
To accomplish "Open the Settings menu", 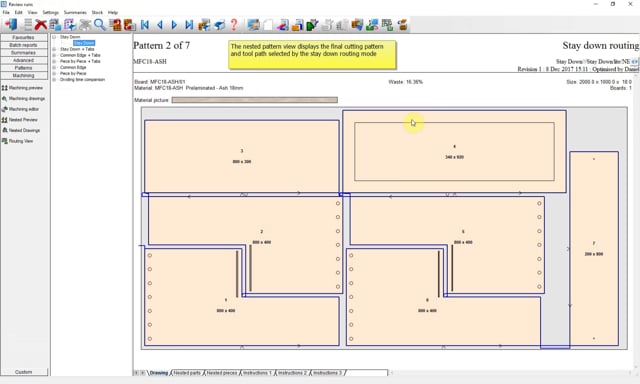I will pyautogui.click(x=51, y=12).
